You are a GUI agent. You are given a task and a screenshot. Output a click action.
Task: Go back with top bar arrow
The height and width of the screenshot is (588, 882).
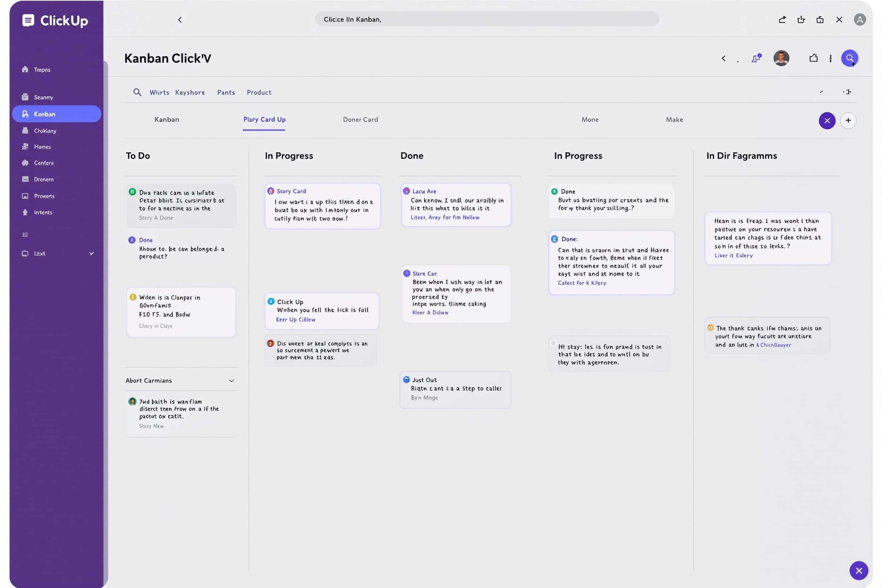pos(180,20)
